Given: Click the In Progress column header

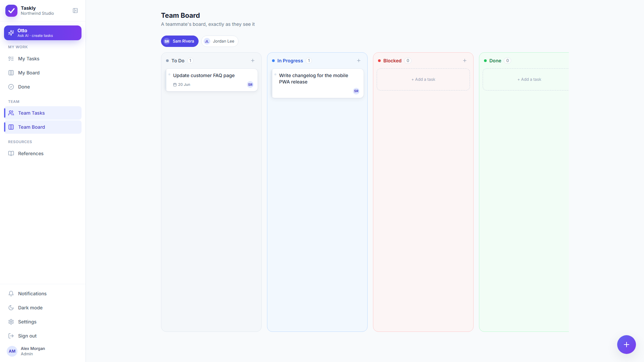Looking at the screenshot, I should [290, 61].
